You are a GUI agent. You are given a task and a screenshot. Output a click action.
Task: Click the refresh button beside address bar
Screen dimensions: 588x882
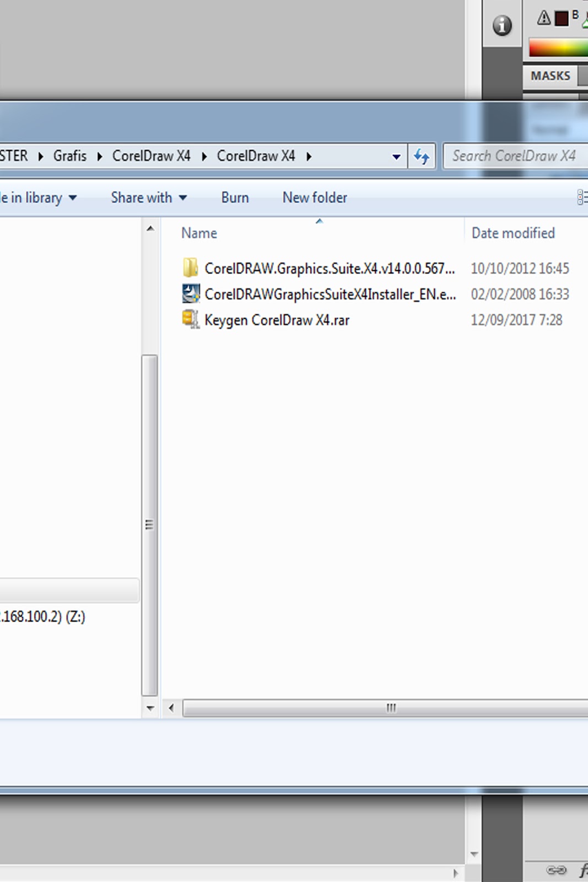point(422,157)
